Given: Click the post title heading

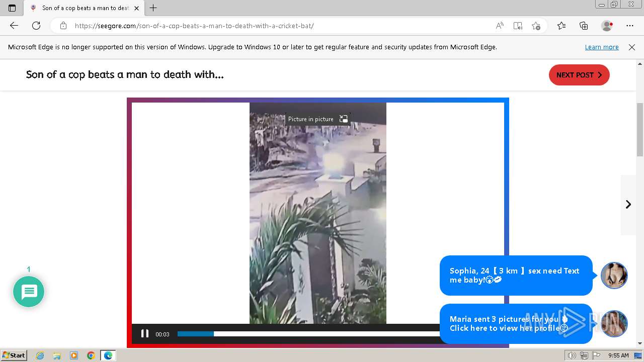Looking at the screenshot, I should pos(125,74).
